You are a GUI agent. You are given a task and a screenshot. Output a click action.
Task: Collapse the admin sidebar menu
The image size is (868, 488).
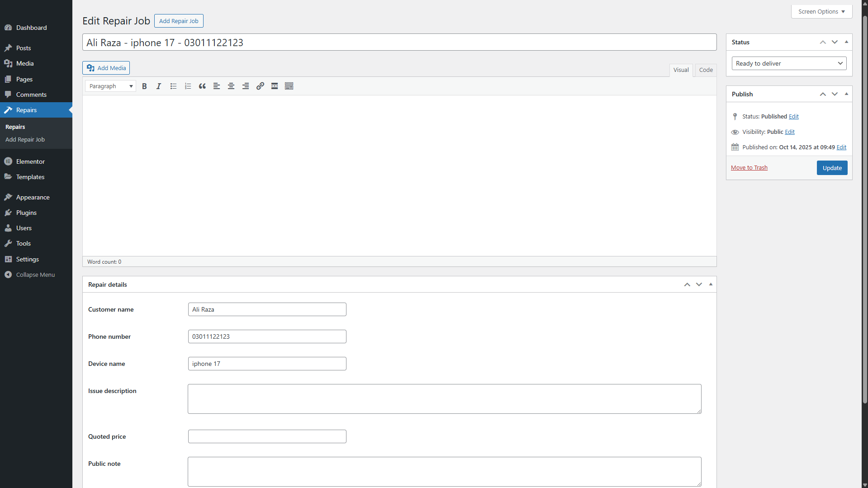pyautogui.click(x=36, y=275)
